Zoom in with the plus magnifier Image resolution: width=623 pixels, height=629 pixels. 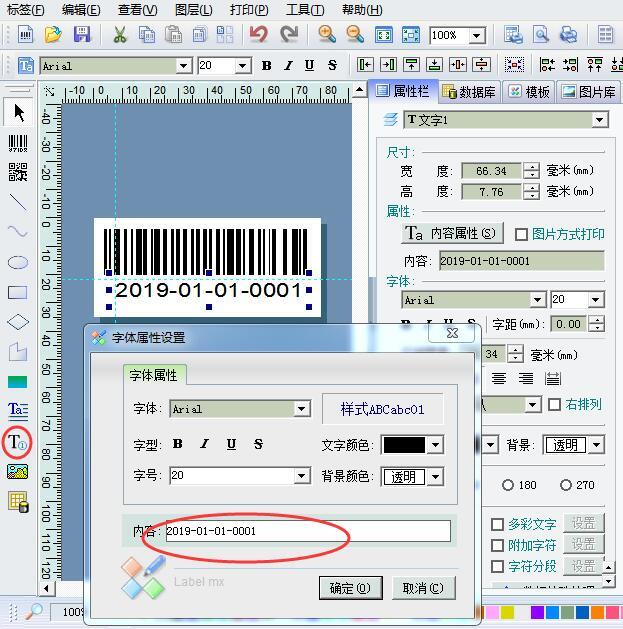tap(327, 35)
